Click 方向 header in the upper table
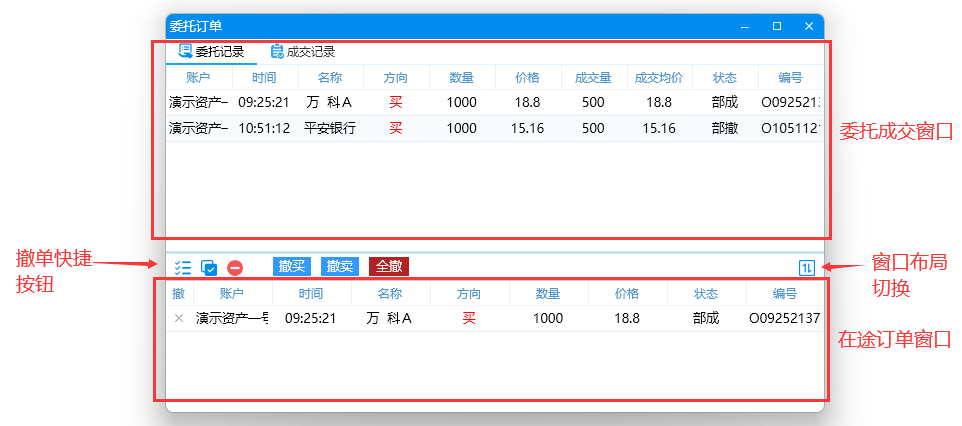Screen dimensions: 962x426 coord(396,78)
